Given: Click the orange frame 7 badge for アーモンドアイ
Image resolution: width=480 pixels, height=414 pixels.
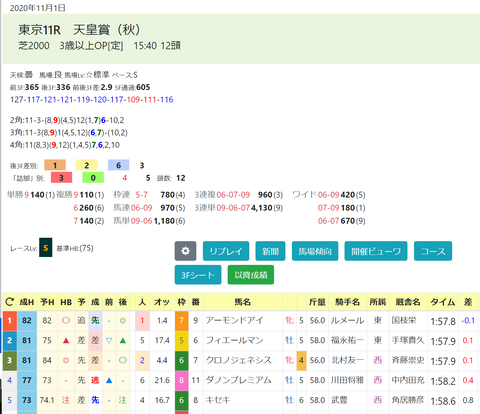Looking at the screenshot, I should (x=181, y=321).
